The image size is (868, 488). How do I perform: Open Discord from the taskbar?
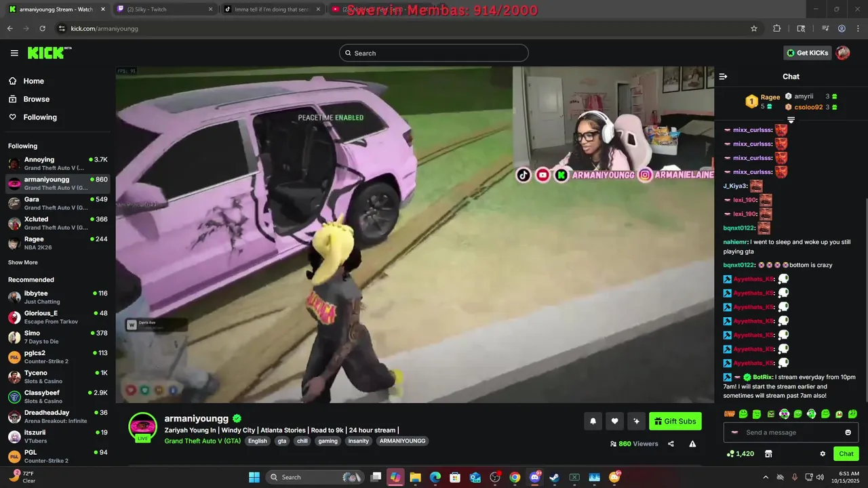[535, 477]
